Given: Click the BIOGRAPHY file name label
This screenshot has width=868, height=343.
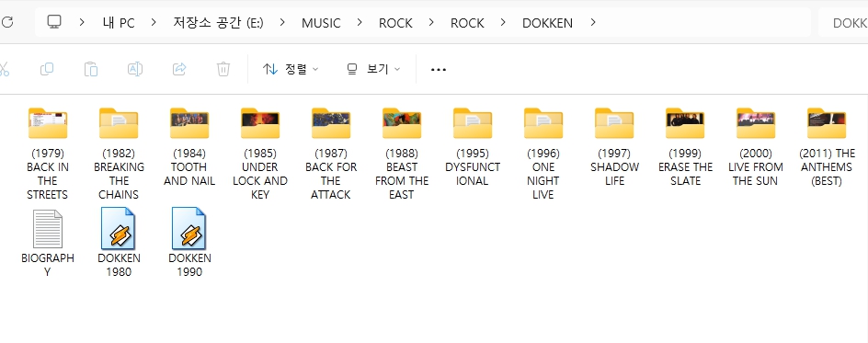Looking at the screenshot, I should tap(48, 265).
